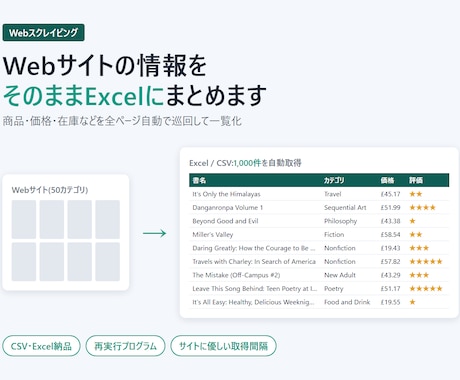Click the 価格 column header
This screenshot has width=460, height=380.
click(387, 180)
